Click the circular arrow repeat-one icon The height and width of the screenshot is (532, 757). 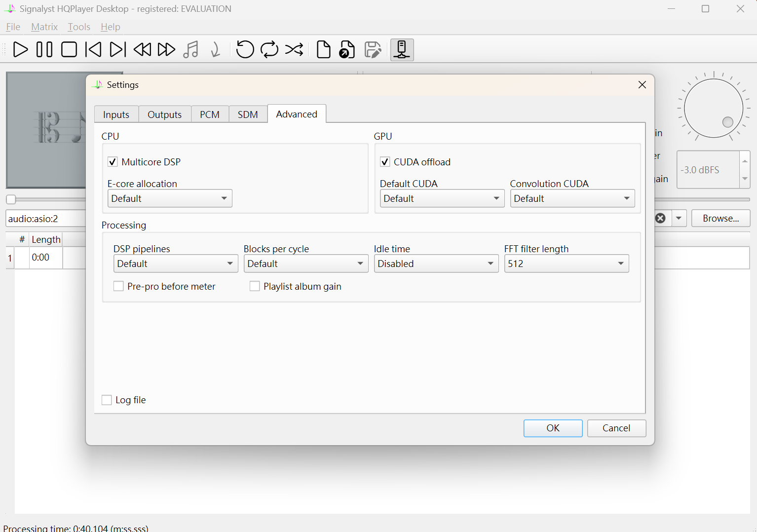(x=245, y=50)
